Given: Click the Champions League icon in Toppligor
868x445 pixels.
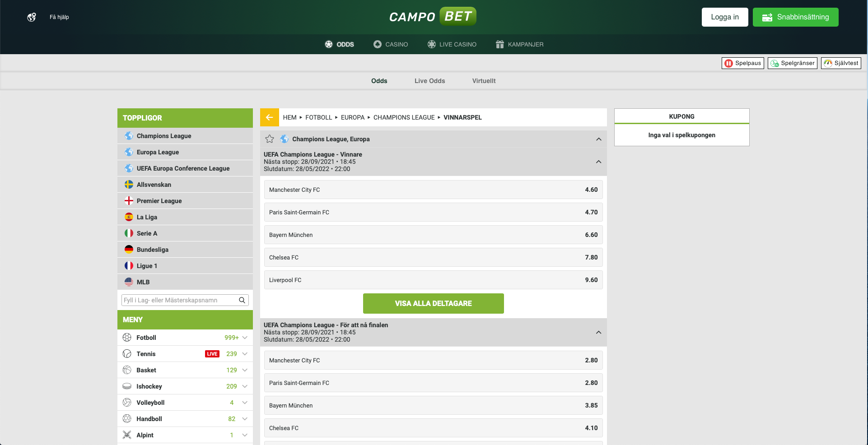Looking at the screenshot, I should (x=128, y=135).
